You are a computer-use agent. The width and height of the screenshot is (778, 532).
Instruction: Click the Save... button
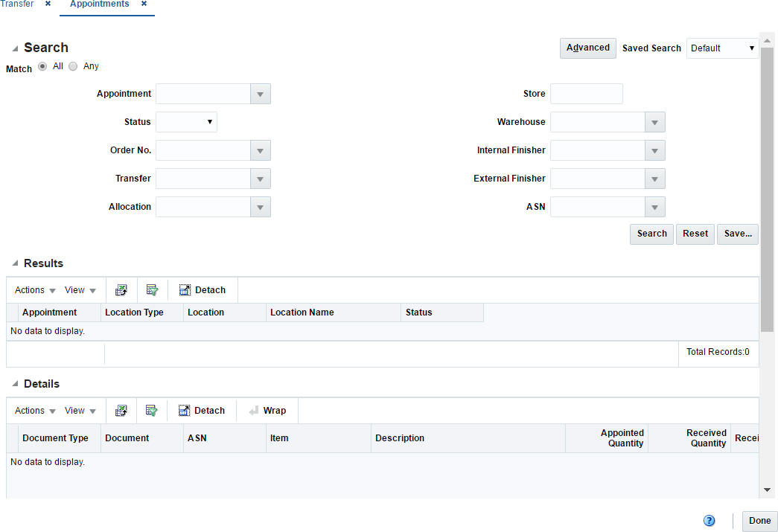(738, 234)
